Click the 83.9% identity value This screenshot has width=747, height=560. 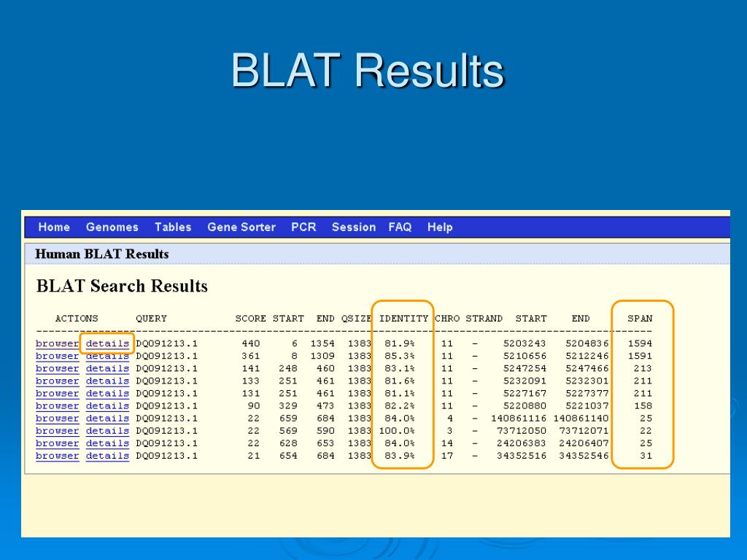click(x=400, y=456)
